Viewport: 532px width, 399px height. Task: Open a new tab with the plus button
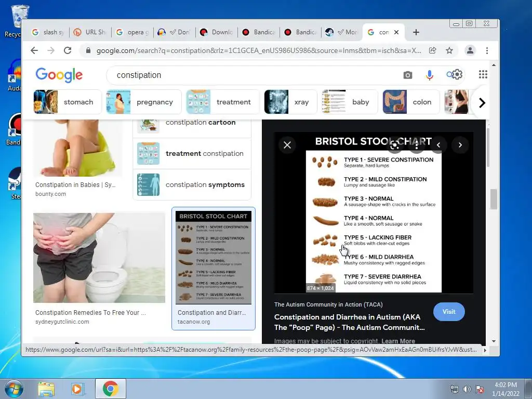click(x=416, y=32)
